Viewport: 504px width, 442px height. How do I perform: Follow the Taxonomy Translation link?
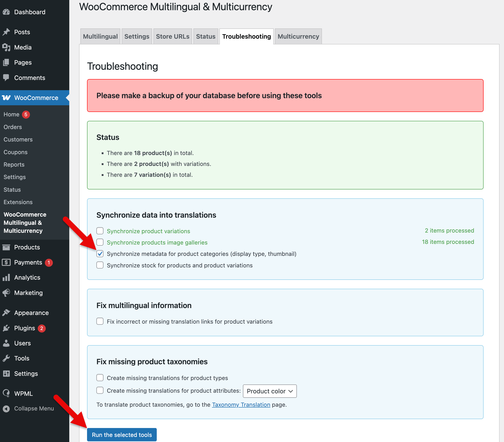coord(241,404)
